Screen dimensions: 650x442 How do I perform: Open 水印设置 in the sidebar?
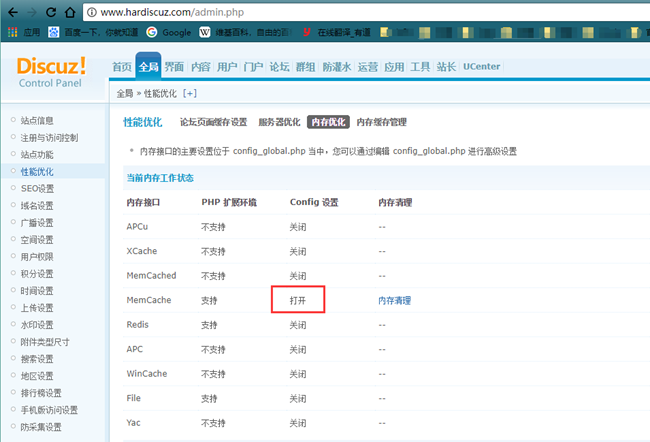point(37,325)
